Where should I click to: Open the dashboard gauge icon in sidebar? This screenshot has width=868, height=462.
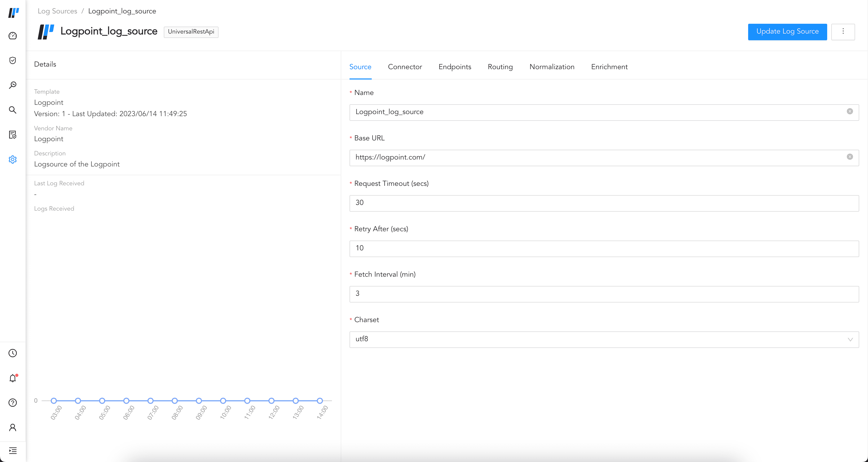[x=12, y=36]
